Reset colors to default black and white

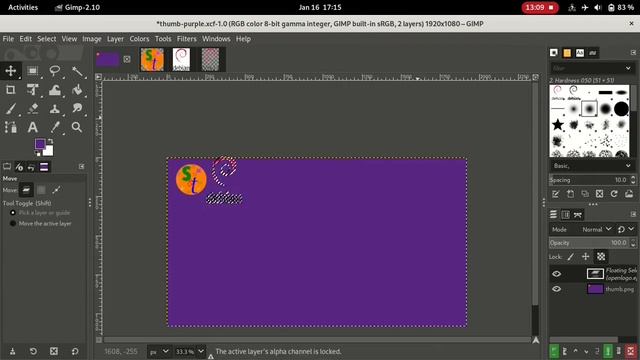point(38,154)
